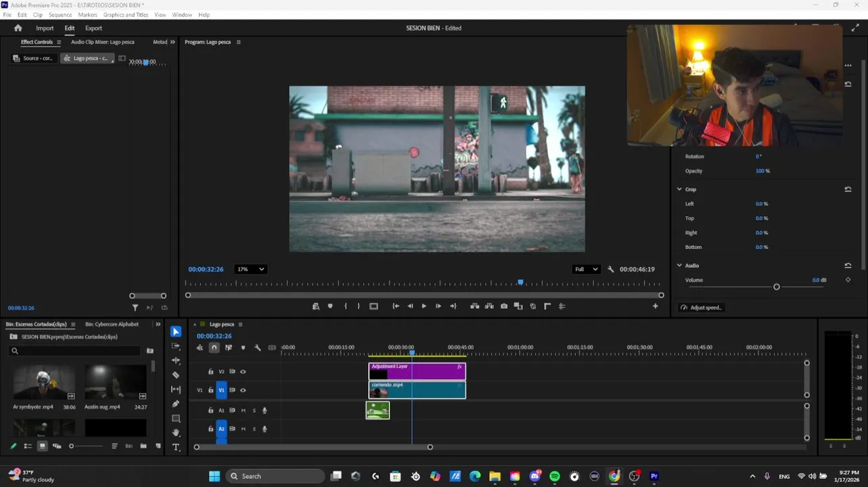868x487 pixels.
Task: Click Extract button in Program Monitor
Action: pos(489,306)
